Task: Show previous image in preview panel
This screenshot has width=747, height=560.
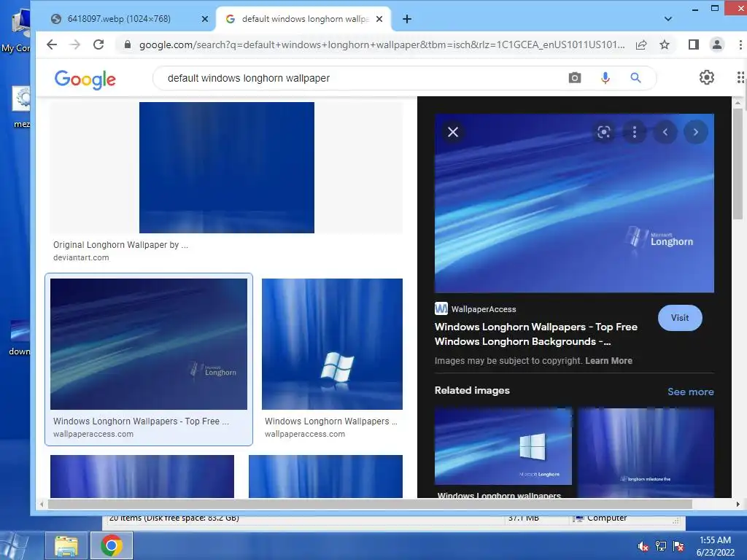Action: point(665,132)
